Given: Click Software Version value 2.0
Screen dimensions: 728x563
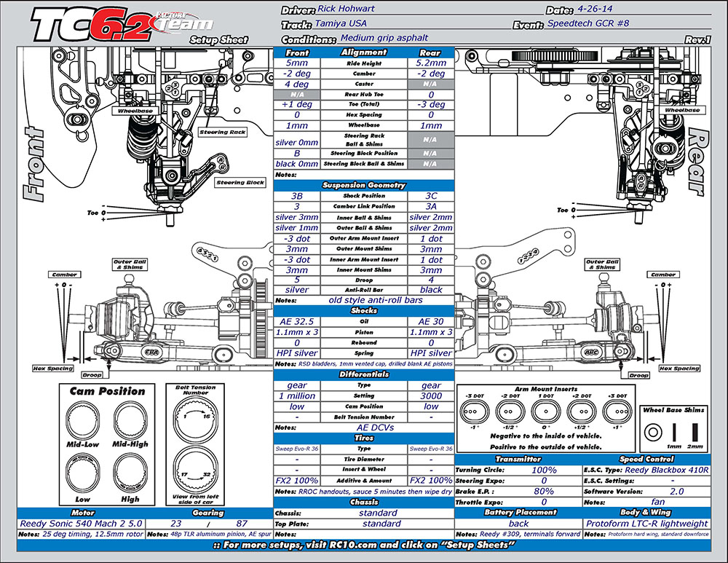Looking at the screenshot, I should click(677, 492).
